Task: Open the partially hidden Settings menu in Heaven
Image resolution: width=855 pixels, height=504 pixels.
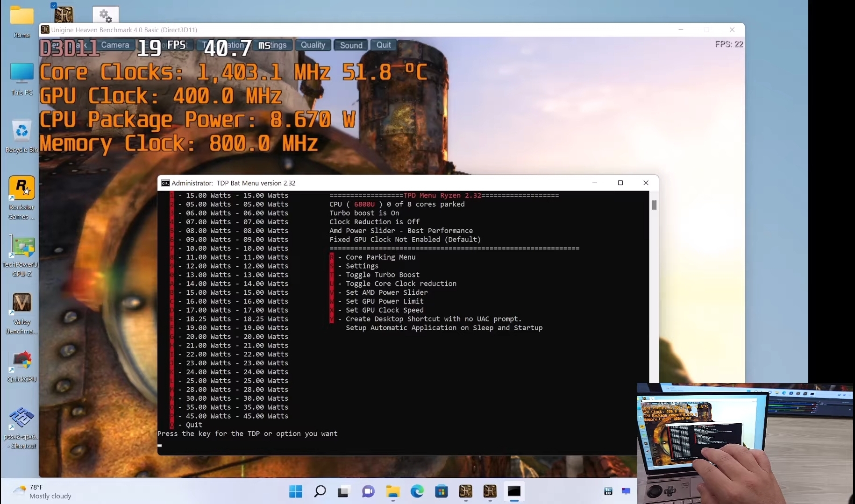Action: (x=273, y=45)
